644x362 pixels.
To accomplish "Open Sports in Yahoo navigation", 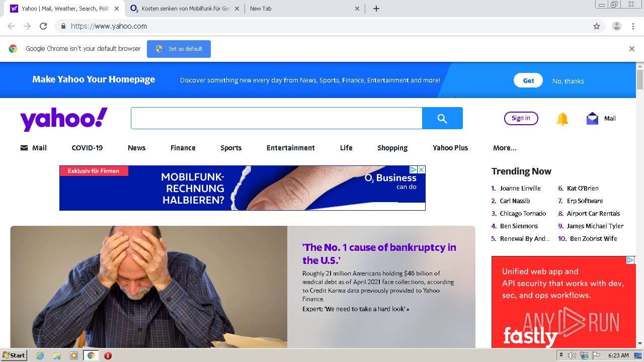I will 231,148.
